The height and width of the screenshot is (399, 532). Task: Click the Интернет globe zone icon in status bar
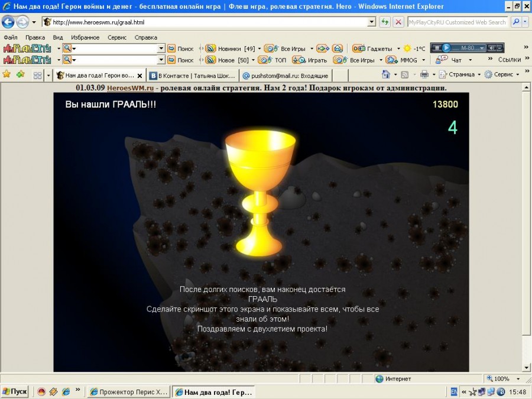(379, 379)
